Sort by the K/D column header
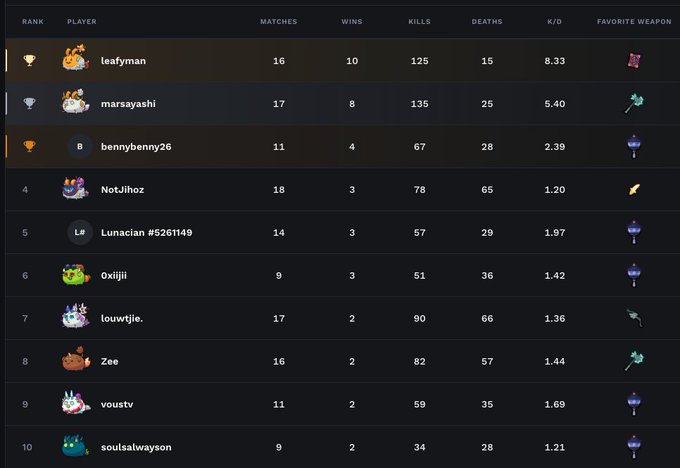Viewport: 680px width, 468px height. tap(555, 21)
